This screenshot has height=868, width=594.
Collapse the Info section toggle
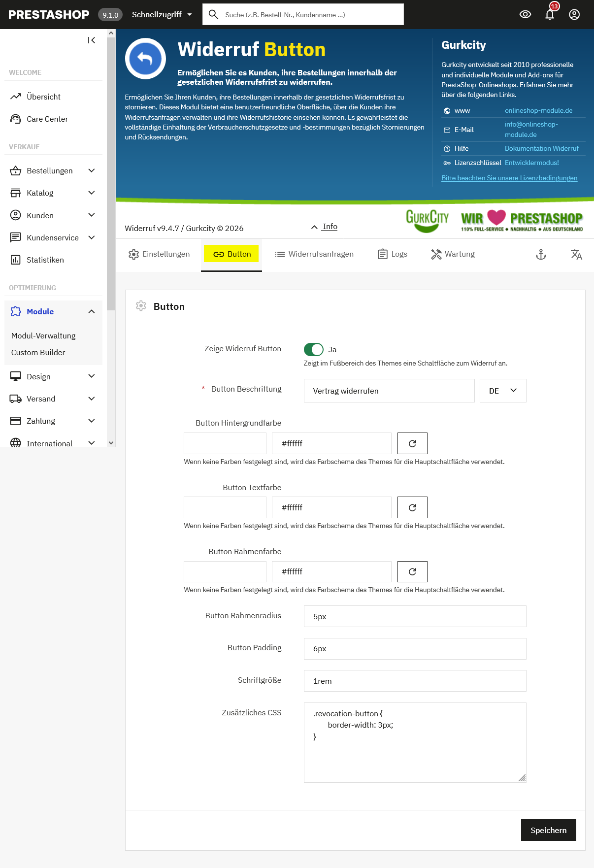tap(324, 227)
